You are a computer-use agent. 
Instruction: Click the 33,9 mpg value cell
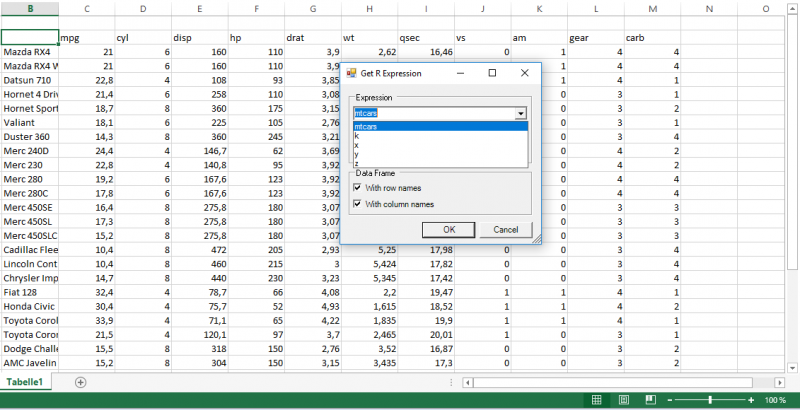click(87, 321)
